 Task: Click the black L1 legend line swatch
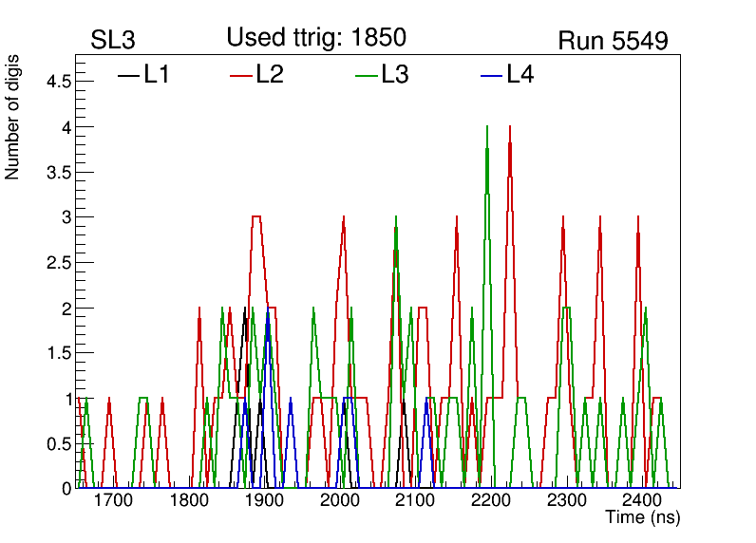tap(128, 76)
